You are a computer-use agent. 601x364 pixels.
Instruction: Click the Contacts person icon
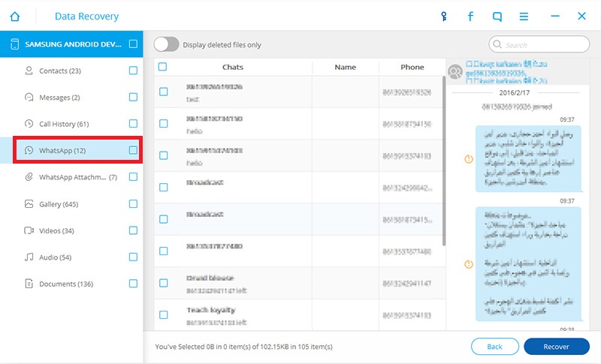coord(29,71)
